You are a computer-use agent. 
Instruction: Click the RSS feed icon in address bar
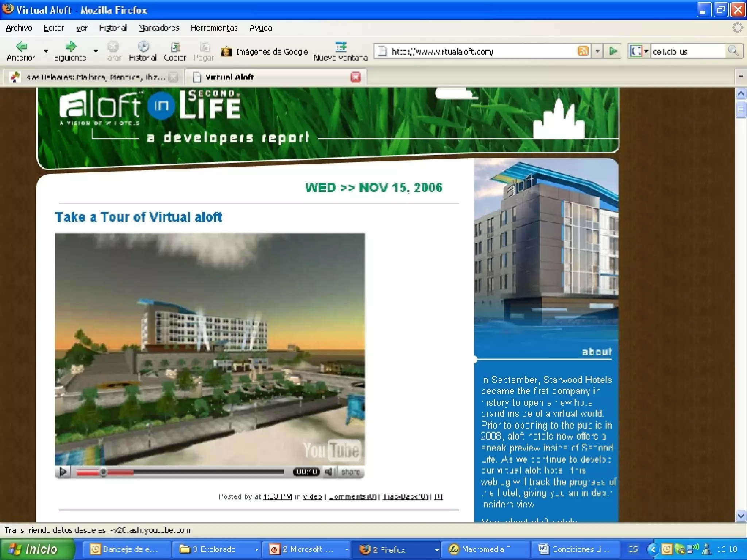583,51
